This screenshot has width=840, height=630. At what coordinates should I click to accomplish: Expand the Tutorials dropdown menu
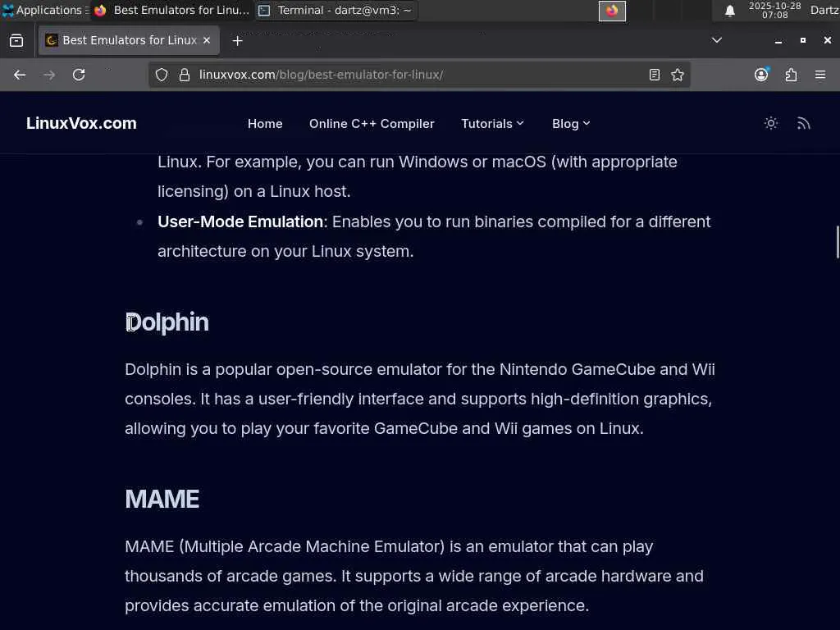pyautogui.click(x=492, y=124)
